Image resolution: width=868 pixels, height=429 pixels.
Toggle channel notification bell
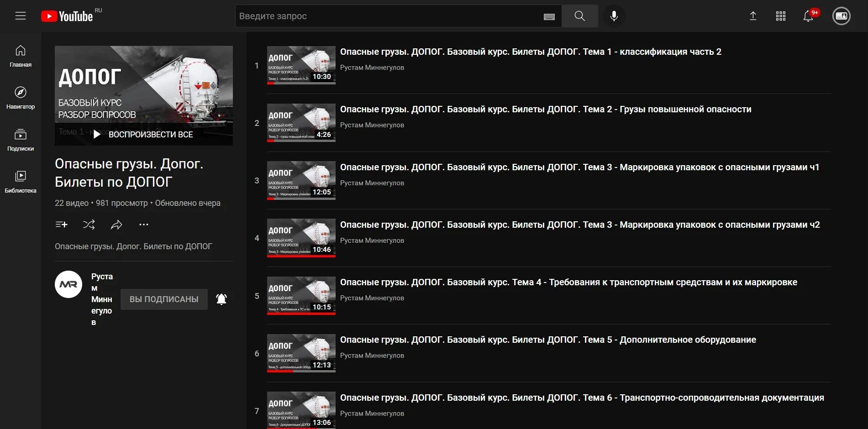[x=221, y=299]
